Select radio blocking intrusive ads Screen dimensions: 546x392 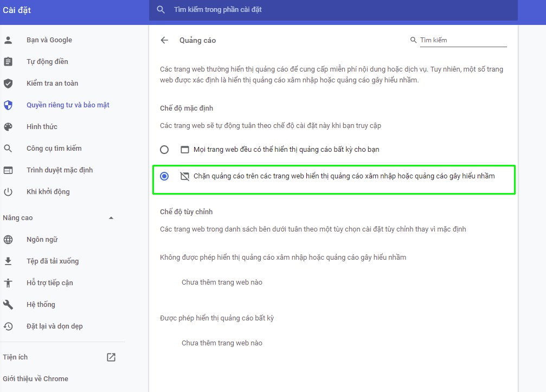164,176
